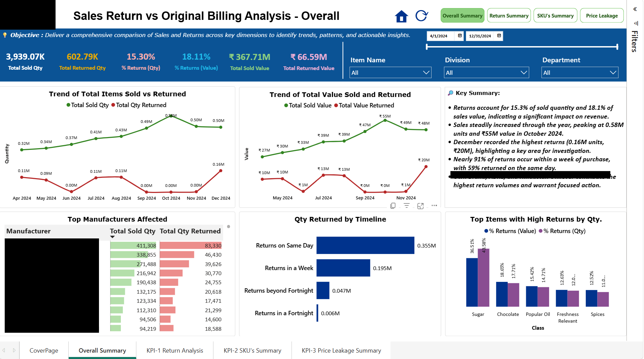Image resolution: width=644 pixels, height=359 pixels.
Task: Click the Total Value Returned red legend marker
Action: click(x=336, y=105)
